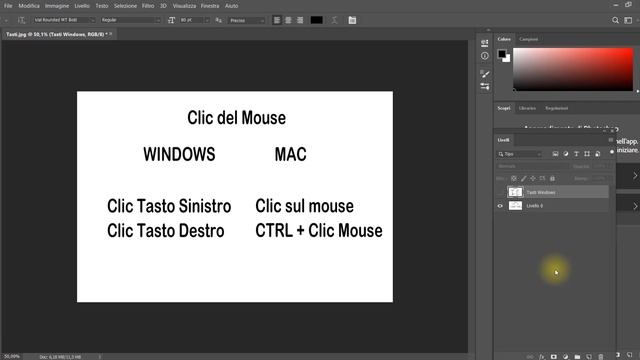This screenshot has width=640, height=360.
Task: Switch to the Colore tab
Action: pyautogui.click(x=504, y=39)
